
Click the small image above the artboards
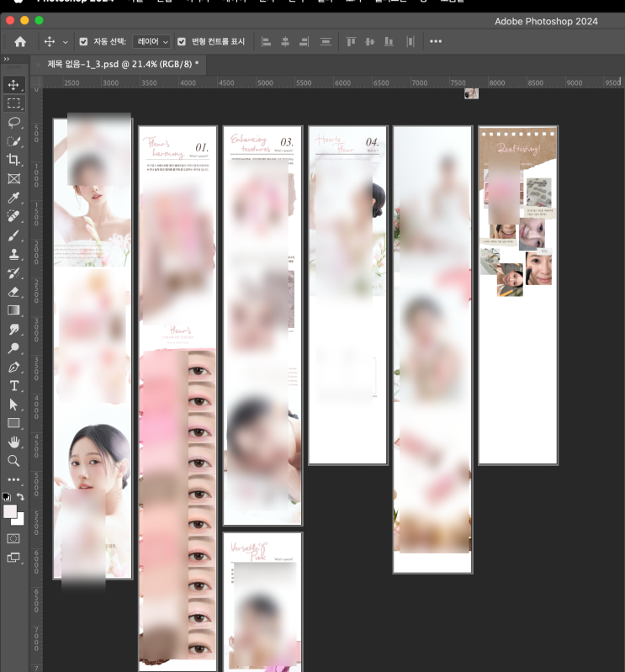pos(471,93)
